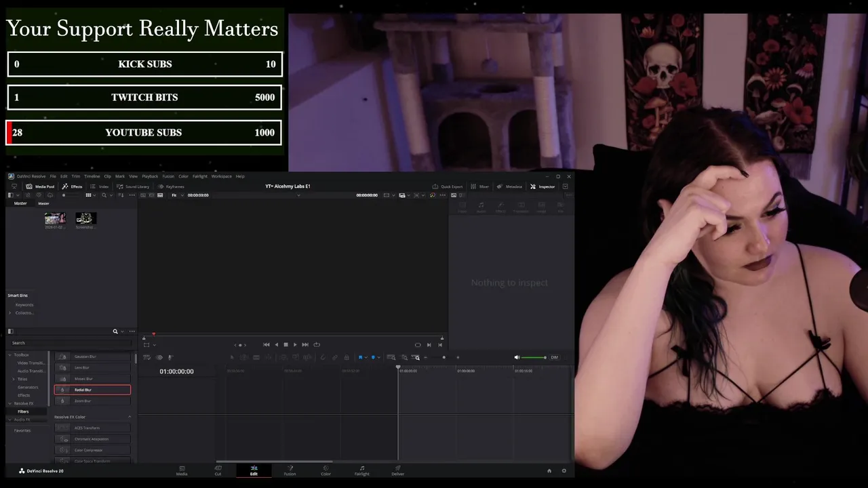Image resolution: width=868 pixels, height=488 pixels.
Task: Adjust the timeline zoom slider
Action: click(443, 357)
